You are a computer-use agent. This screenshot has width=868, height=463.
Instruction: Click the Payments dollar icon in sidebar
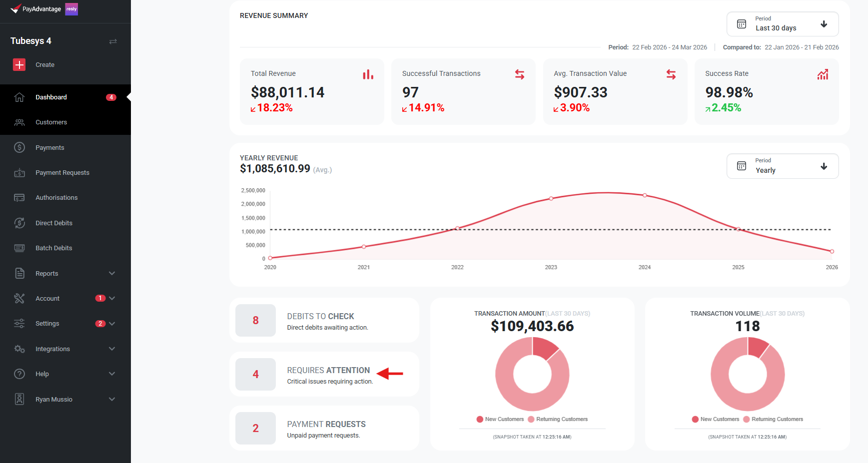click(x=19, y=147)
